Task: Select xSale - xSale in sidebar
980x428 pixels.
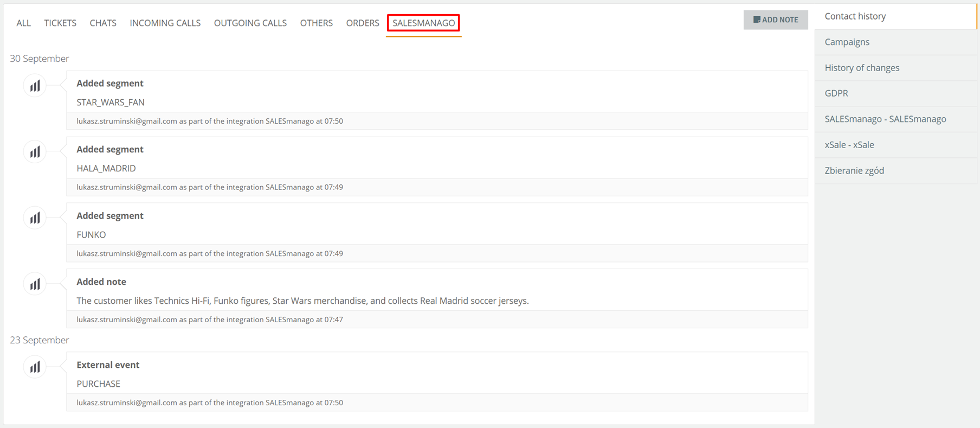Action: pyautogui.click(x=849, y=145)
